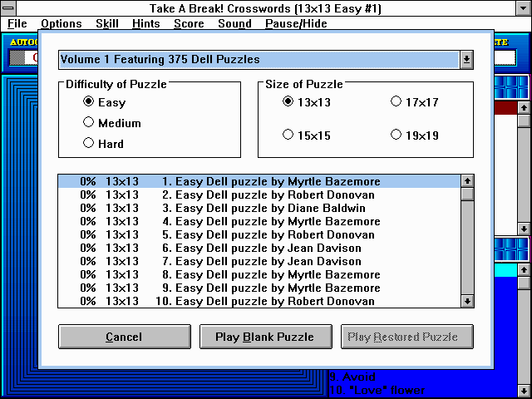Image resolution: width=532 pixels, height=399 pixels.
Task: Choose the 15x15 puzzle size
Action: (288, 134)
